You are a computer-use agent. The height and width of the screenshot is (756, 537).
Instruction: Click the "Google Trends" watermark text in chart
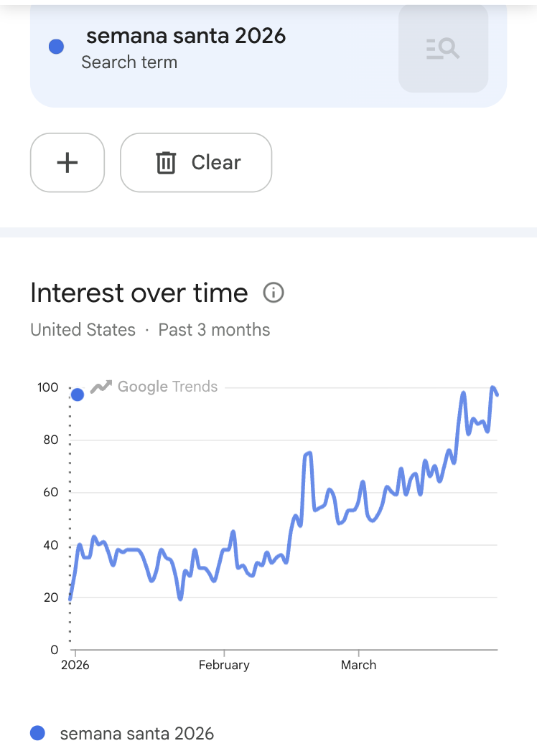coord(167,387)
